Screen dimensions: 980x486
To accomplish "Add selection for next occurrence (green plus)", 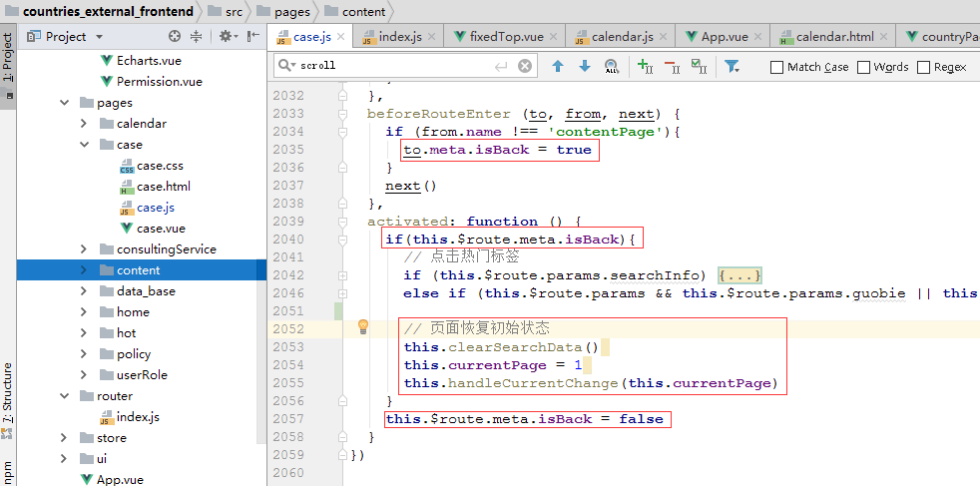I will click(645, 66).
